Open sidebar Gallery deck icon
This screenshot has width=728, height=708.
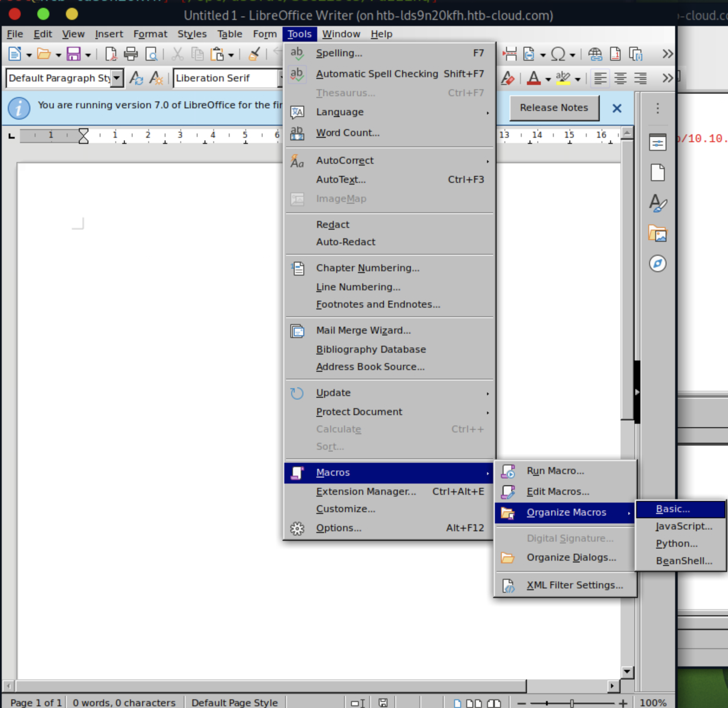point(658,234)
